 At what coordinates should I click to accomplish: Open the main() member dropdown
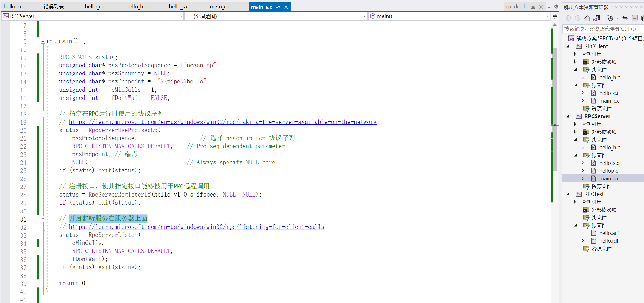click(x=547, y=16)
